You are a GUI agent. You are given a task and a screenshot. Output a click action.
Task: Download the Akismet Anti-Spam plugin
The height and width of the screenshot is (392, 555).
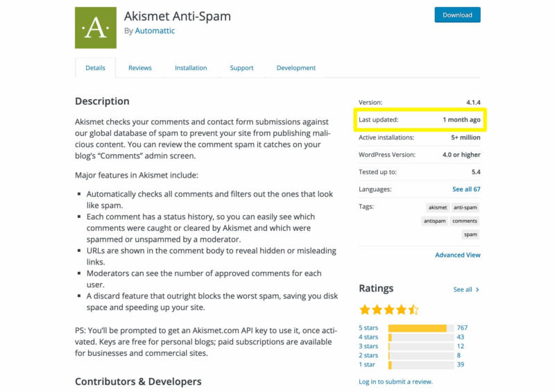[457, 15]
